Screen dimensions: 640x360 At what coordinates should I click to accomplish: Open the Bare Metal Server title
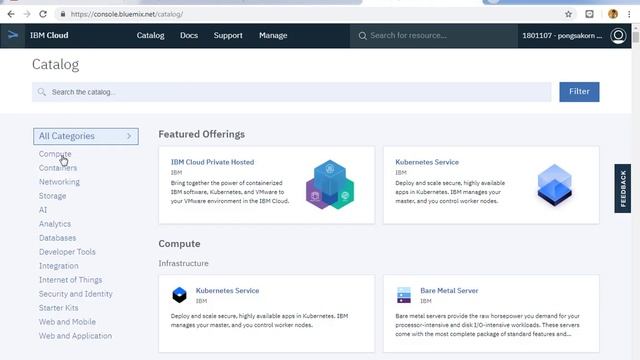tap(449, 291)
